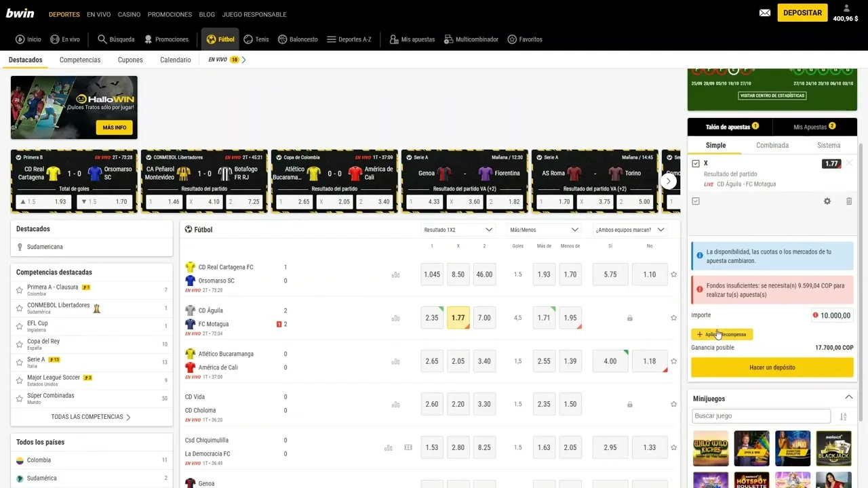This screenshot has height=488, width=868.
Task: Delete all bets with the trash icon
Action: point(849,201)
